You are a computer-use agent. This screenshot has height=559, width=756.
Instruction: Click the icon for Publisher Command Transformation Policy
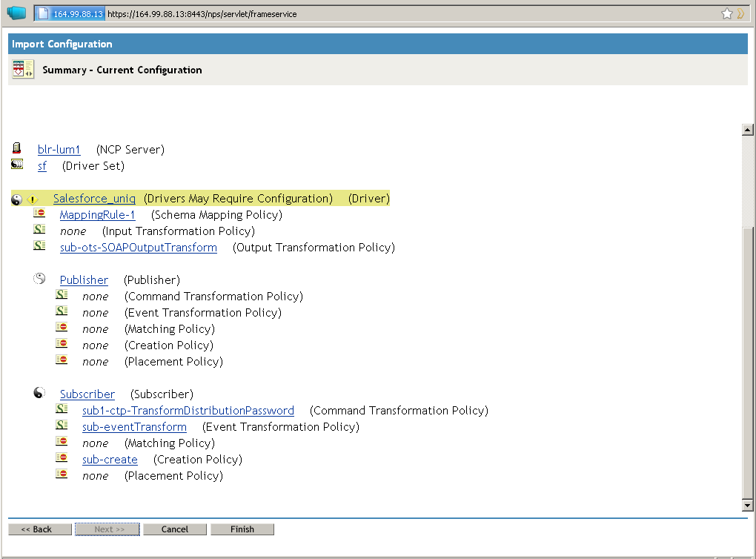click(62, 294)
